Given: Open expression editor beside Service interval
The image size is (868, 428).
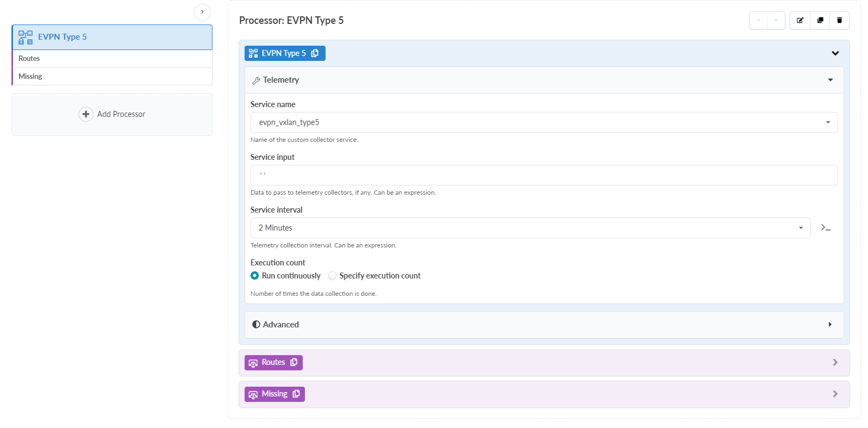Looking at the screenshot, I should (826, 228).
